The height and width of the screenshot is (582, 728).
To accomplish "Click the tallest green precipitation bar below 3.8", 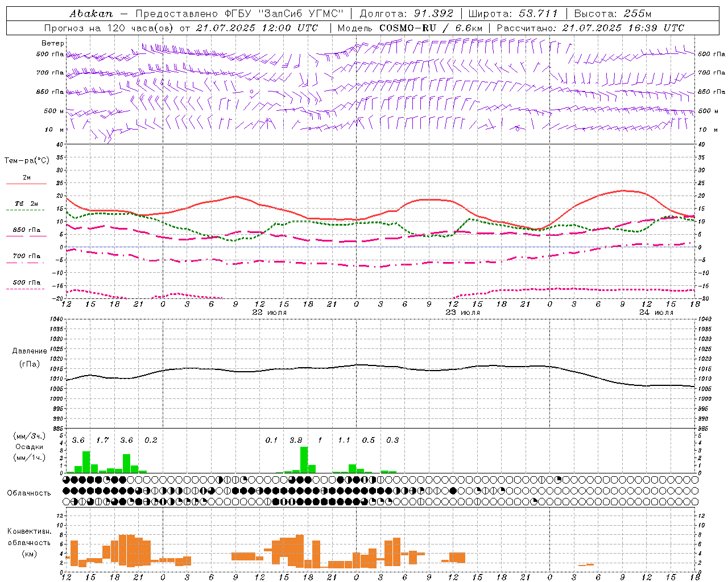I will click(304, 460).
